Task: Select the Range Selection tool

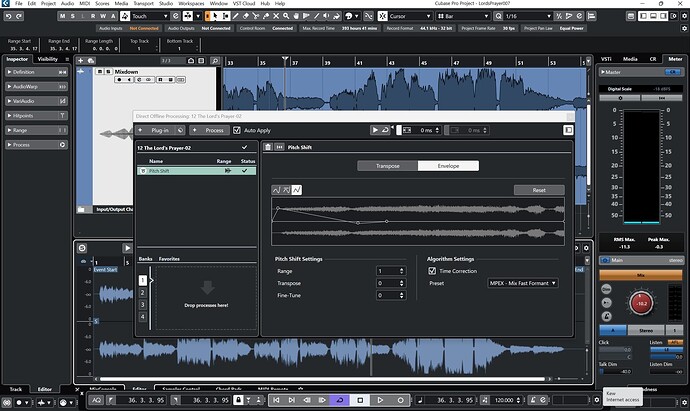Action: tap(225, 16)
